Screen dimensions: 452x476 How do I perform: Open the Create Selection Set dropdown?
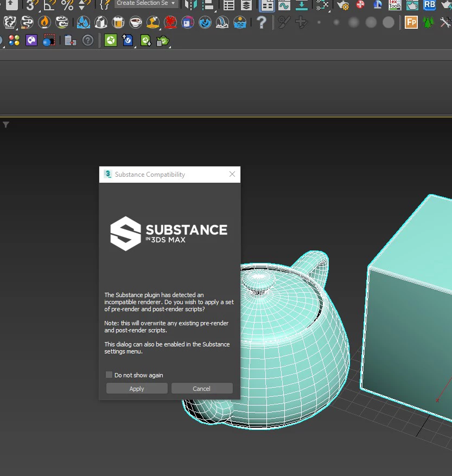(147, 3)
